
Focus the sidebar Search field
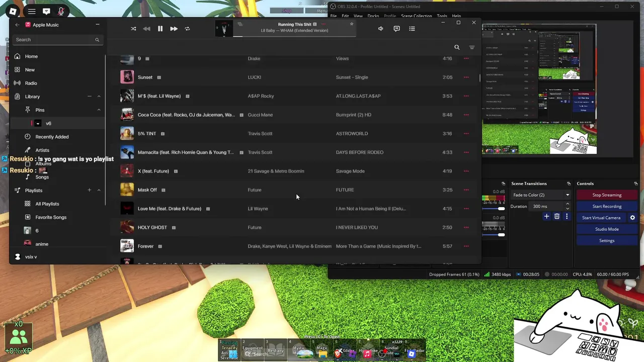coord(57,40)
